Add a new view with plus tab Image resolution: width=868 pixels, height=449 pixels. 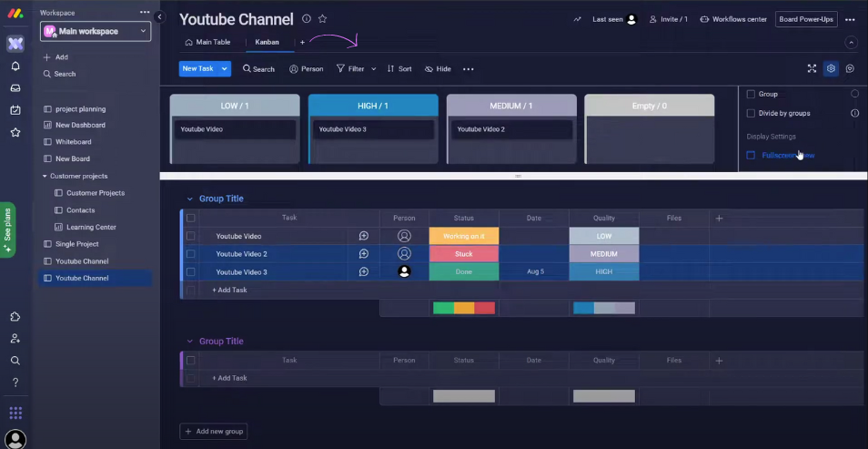302,42
